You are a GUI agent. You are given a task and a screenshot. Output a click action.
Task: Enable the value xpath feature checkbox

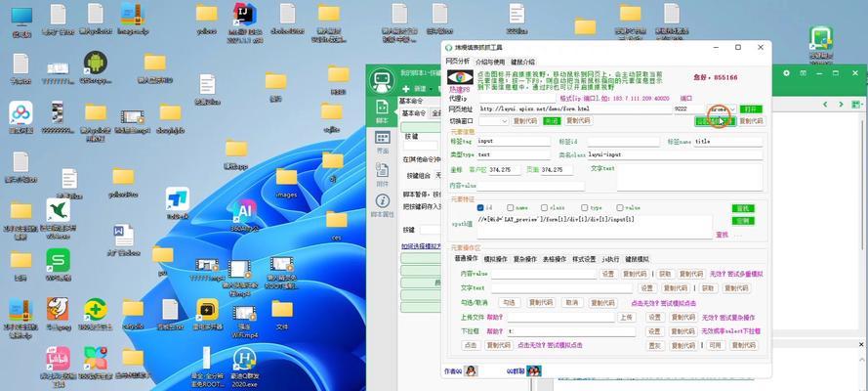(620, 207)
